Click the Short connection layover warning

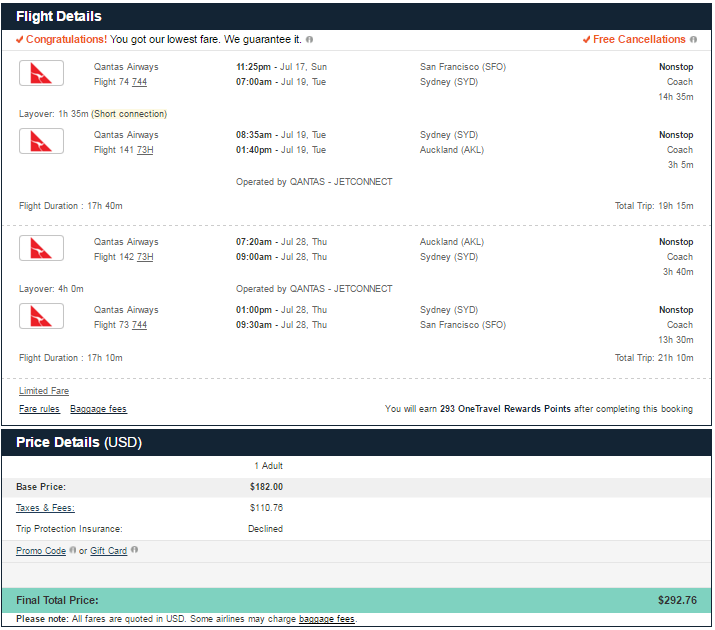129,114
